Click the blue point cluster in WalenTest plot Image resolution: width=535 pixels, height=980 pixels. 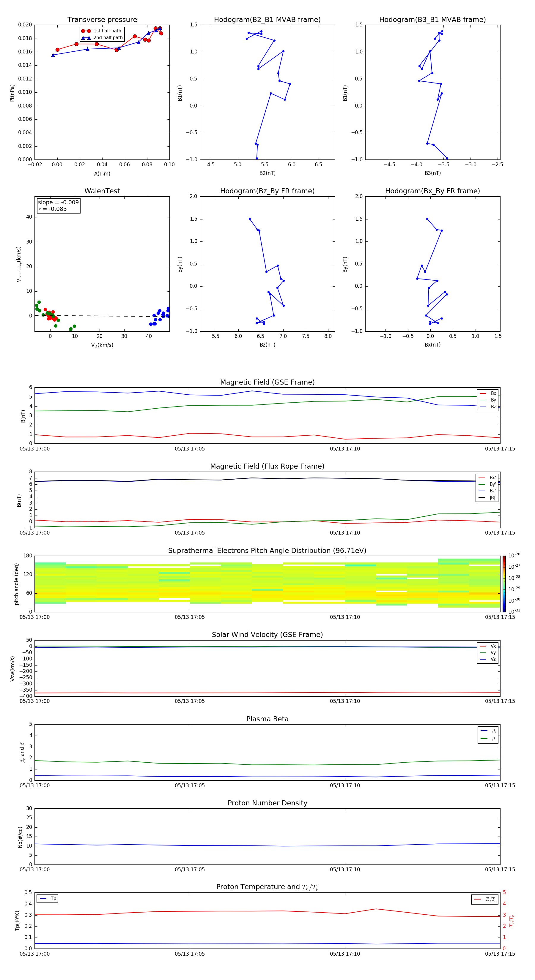click(x=160, y=316)
